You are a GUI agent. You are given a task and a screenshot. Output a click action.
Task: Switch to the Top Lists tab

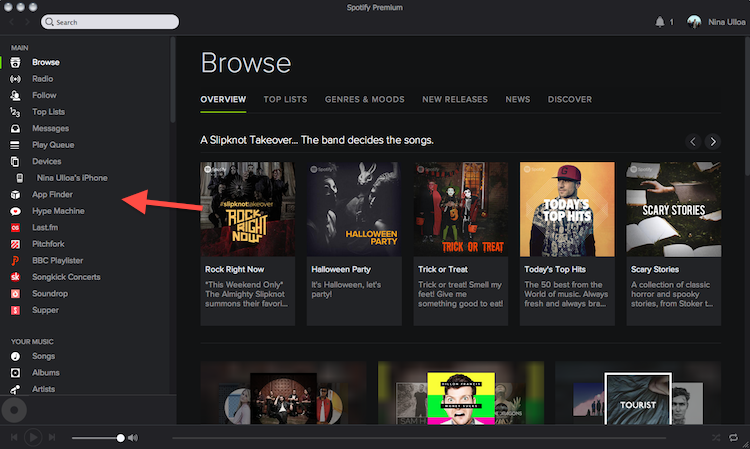point(285,99)
